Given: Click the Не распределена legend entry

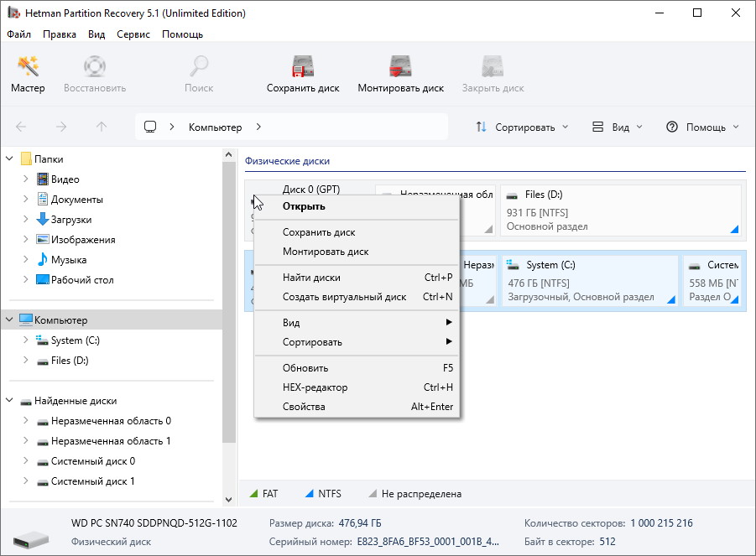Looking at the screenshot, I should [414, 493].
